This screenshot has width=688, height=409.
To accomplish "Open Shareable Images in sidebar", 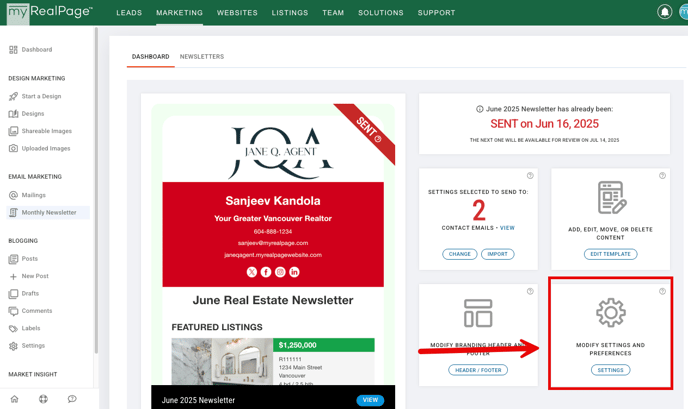I will pos(47,131).
